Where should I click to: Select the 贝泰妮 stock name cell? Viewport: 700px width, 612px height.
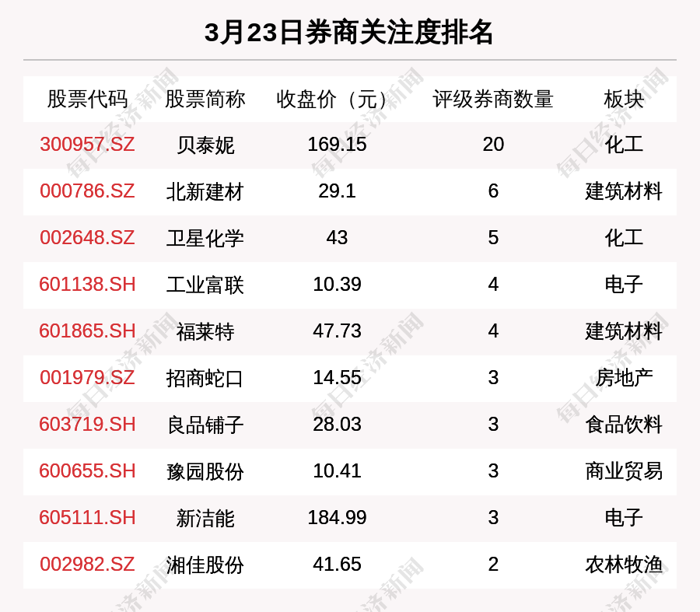point(205,145)
